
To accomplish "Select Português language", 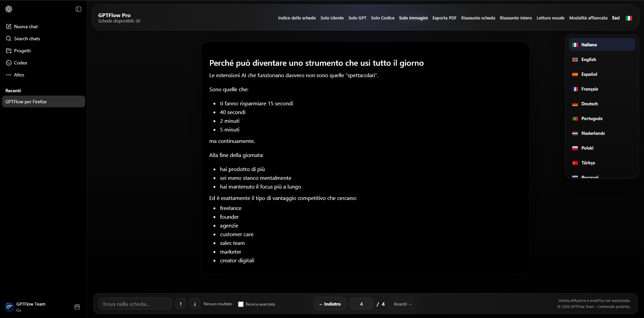I will coord(602,118).
